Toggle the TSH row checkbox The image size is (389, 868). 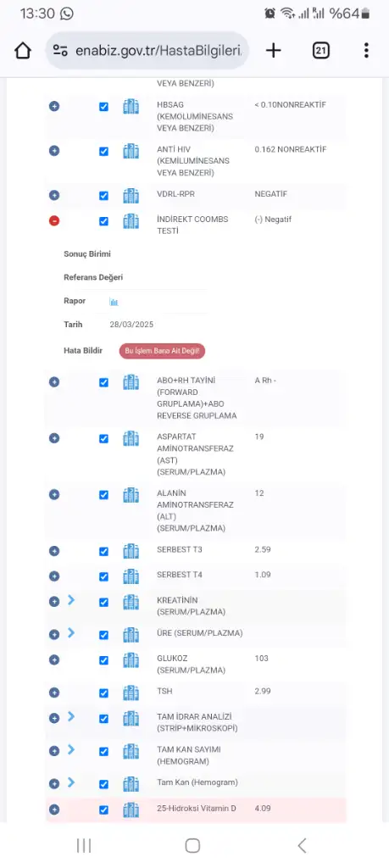pos(103,693)
